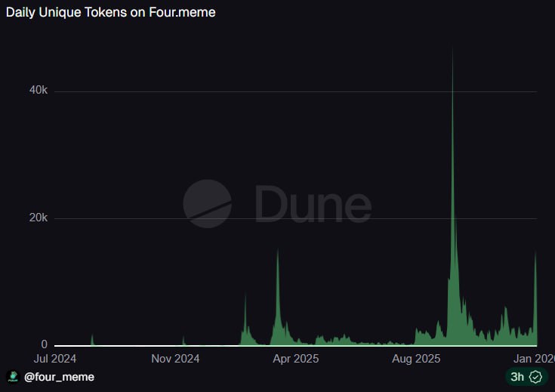This screenshot has width=555, height=392.
Task: Click the four_meme avatar icon
Action: click(x=12, y=376)
